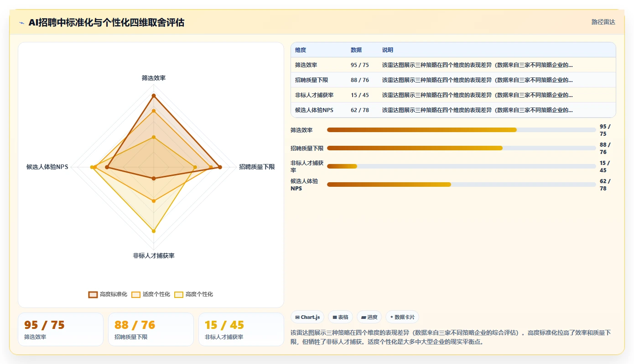
Task: Click the 招聘质量下限 progress bar
Action: pos(462,148)
